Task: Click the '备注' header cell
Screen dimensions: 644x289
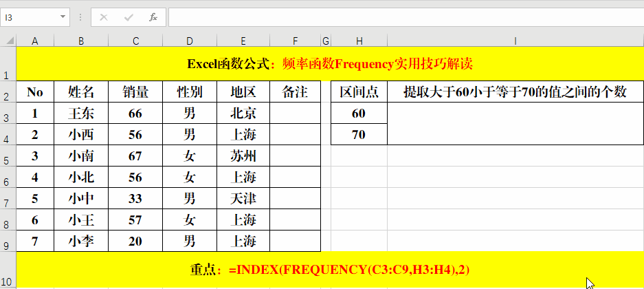Action: pyautogui.click(x=296, y=92)
